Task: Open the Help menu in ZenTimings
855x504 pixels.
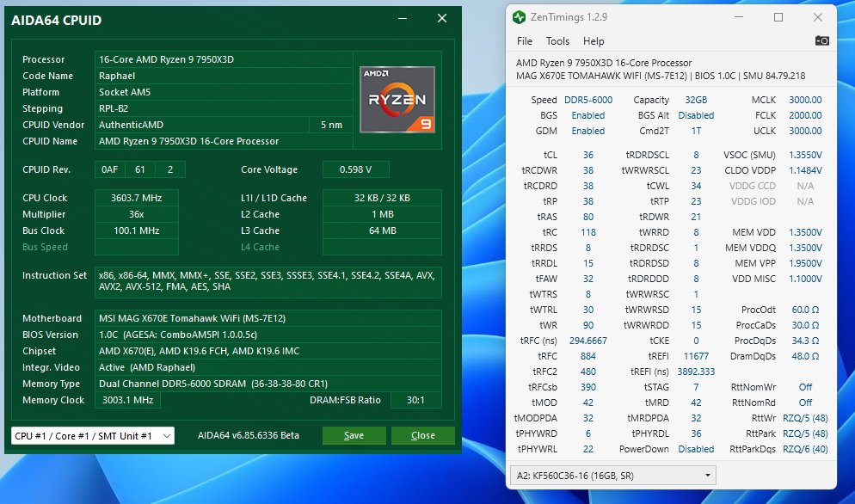Action: 594,41
